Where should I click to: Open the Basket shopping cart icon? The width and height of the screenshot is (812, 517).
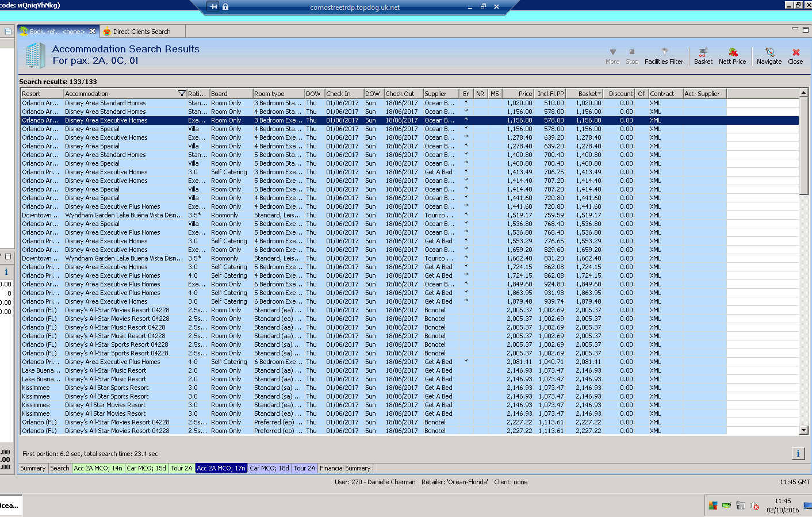click(703, 53)
